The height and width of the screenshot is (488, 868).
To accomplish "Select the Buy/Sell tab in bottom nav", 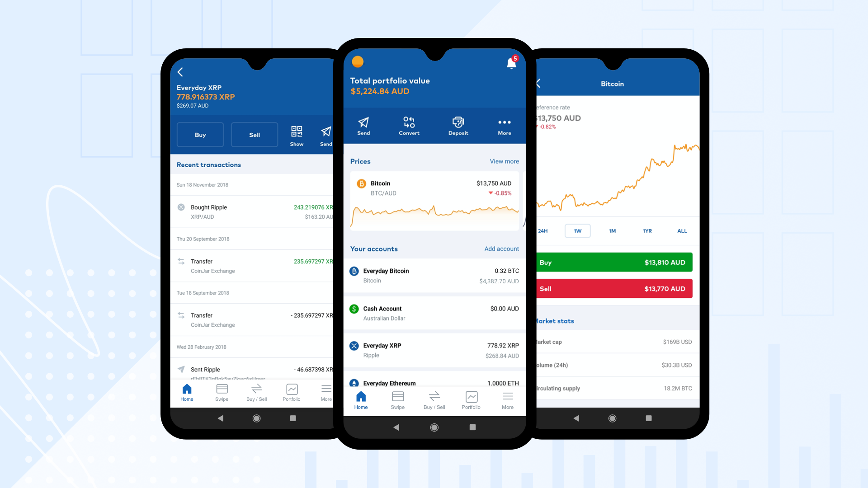I will [434, 399].
